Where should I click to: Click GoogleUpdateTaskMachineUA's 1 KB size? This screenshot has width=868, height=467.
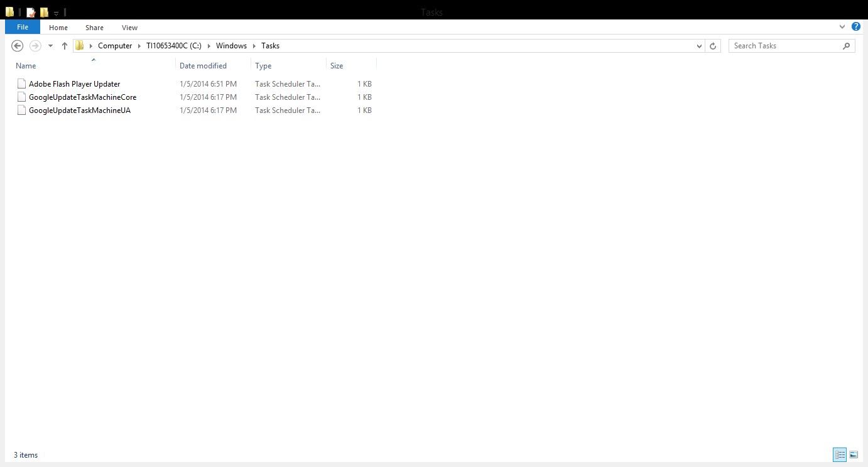364,110
